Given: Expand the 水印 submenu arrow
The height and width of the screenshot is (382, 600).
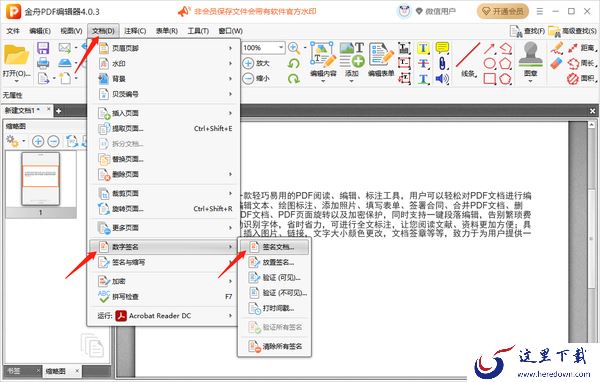Looking at the screenshot, I should click(x=230, y=64).
